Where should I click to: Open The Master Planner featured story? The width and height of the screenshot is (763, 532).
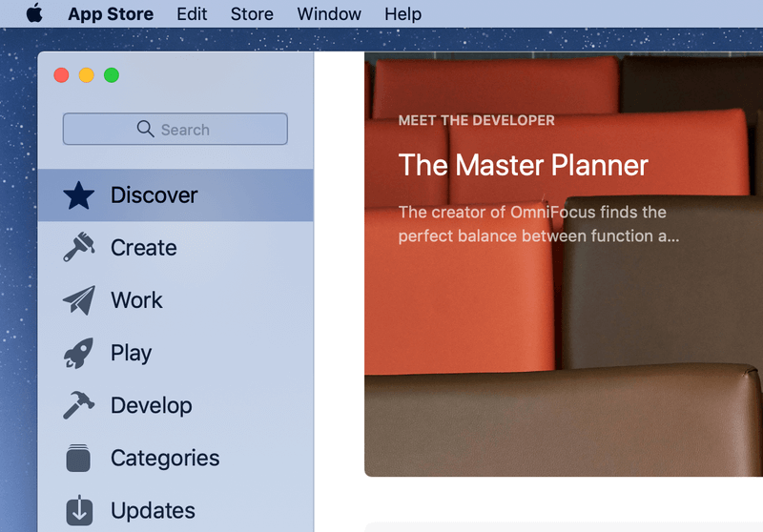(x=564, y=264)
